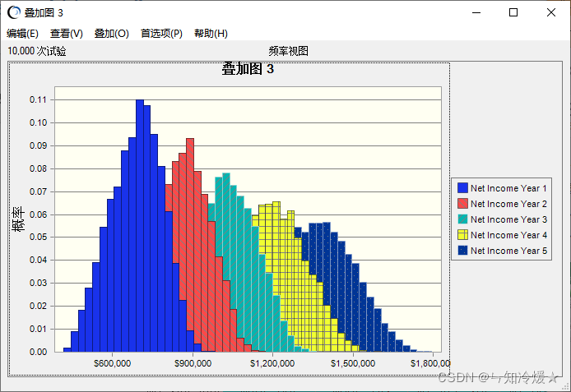The height and width of the screenshot is (392, 571).
Task: Select the Net Income Year 5 legend label
Action: [x=508, y=251]
